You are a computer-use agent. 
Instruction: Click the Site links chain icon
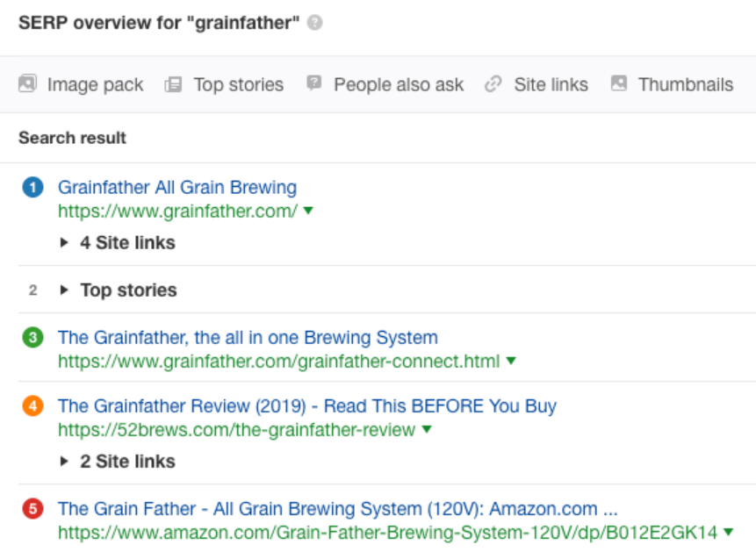pos(493,84)
